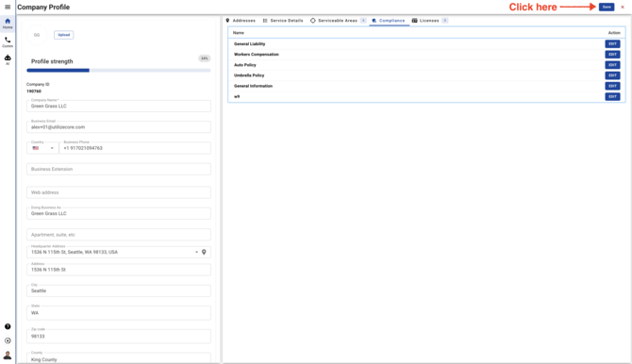Click the Company Name field

tap(119, 106)
